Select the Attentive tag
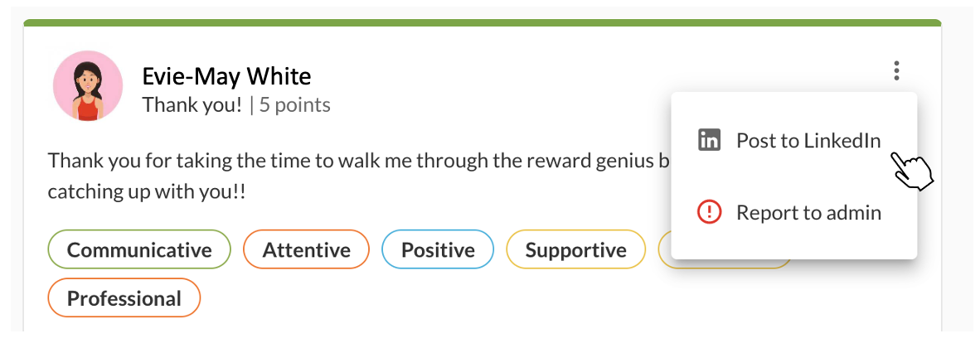The width and height of the screenshot is (980, 348). (306, 250)
